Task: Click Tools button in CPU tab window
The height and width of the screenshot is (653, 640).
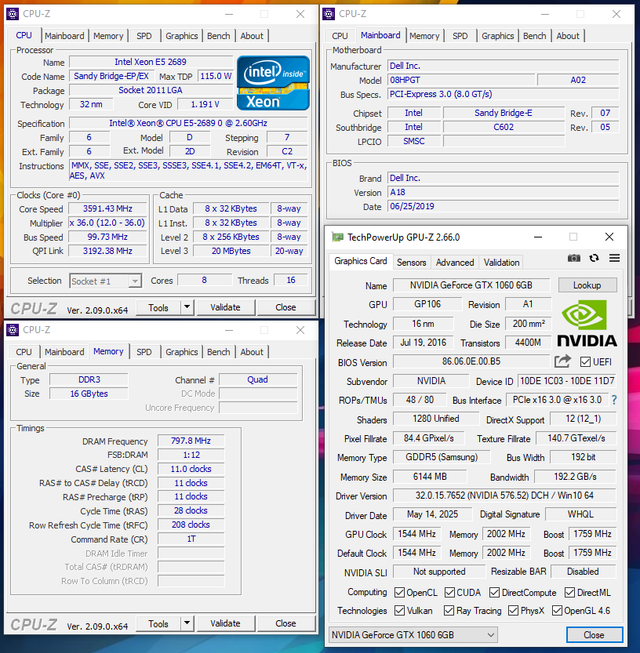Action: (x=158, y=307)
